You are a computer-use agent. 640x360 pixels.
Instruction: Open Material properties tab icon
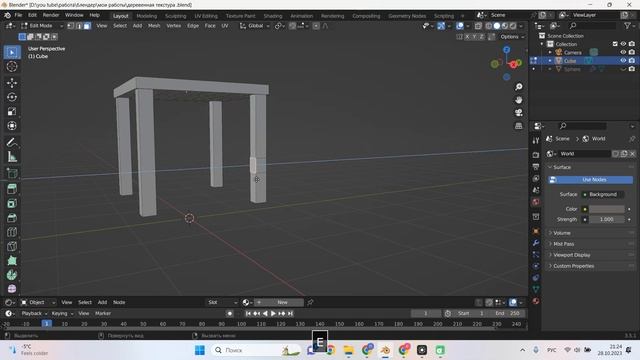click(x=536, y=301)
